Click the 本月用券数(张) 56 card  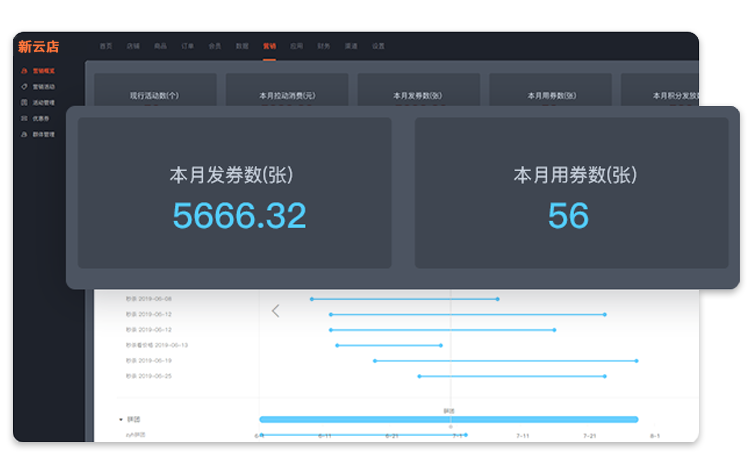[570, 193]
